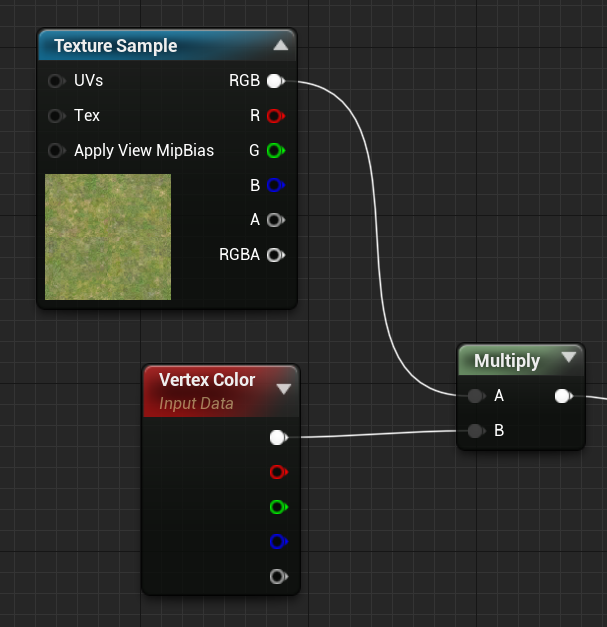Select the blue B output pin on Texture Sample

click(x=276, y=185)
